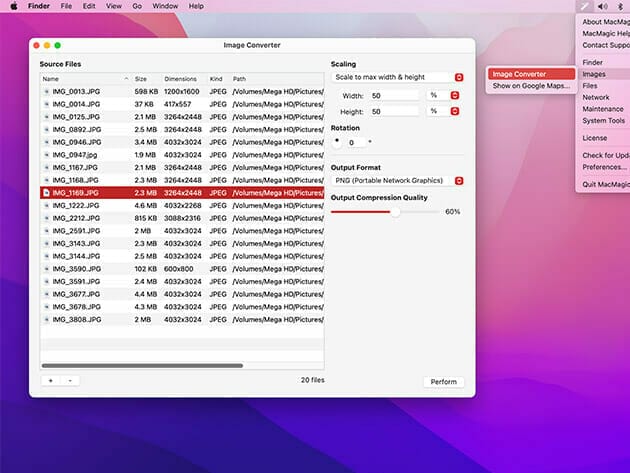Open the Width unit dropdown
Screen dimensions: 630x473
(x=455, y=95)
